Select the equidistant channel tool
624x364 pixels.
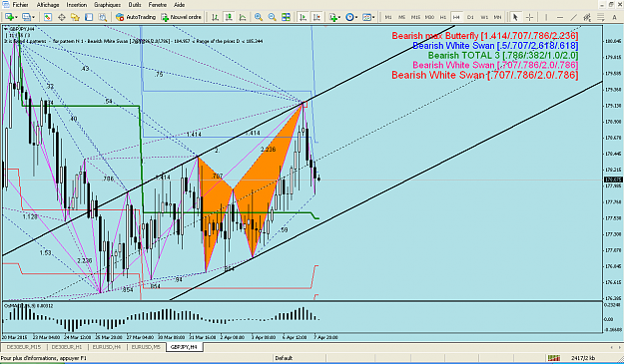tap(587, 17)
